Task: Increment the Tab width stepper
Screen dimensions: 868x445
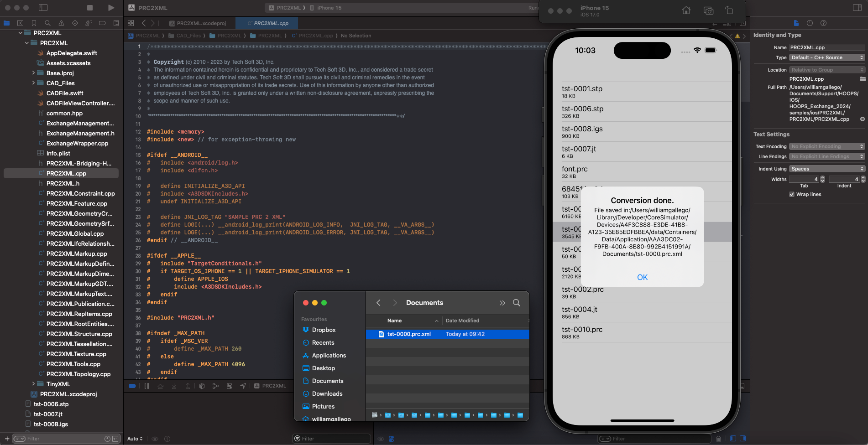Action: 822,177
